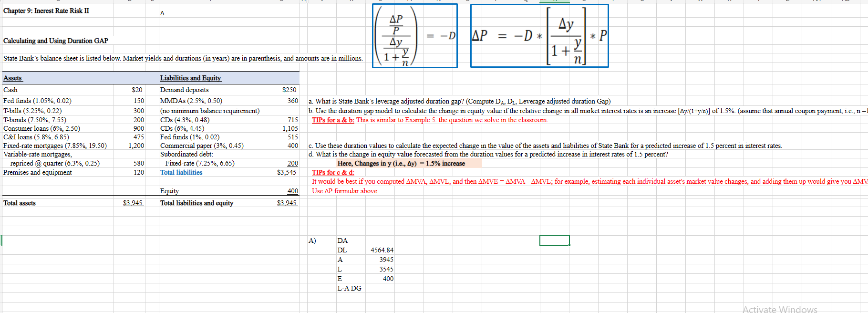Select 'Fixed-rate mortgages (7.85%, 19.50)' cell
Image resolution: width=868 pixels, height=313 pixels.
pyautogui.click(x=55, y=146)
